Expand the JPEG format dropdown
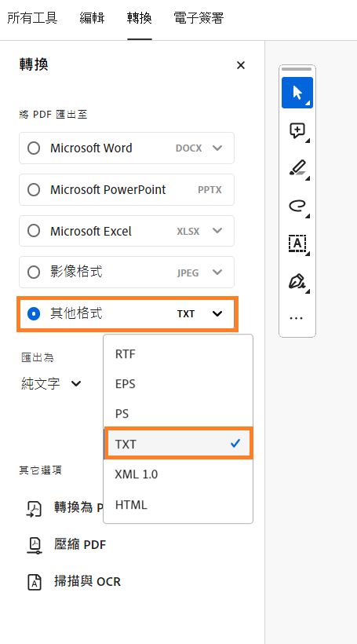Image resolution: width=357 pixels, height=644 pixels. pyautogui.click(x=217, y=272)
